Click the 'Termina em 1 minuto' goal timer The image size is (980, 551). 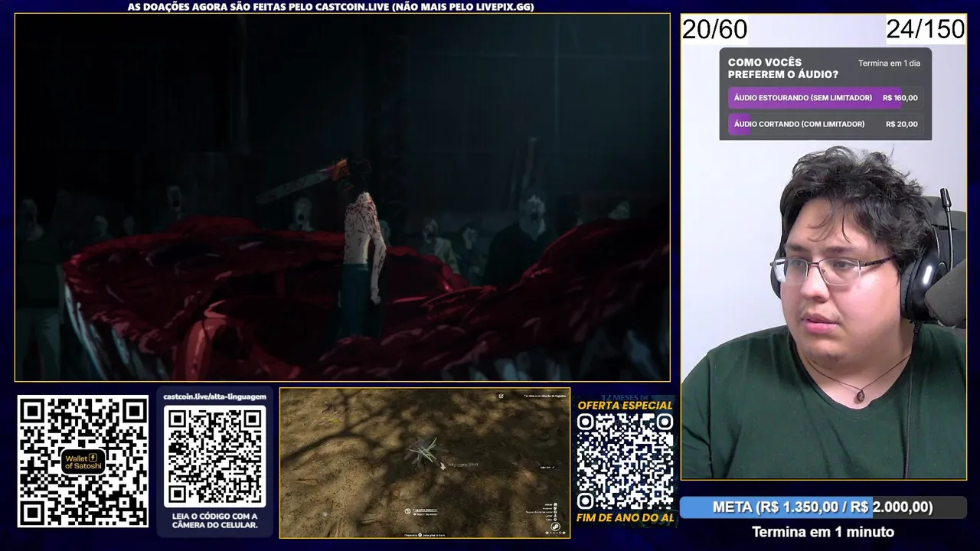823,532
